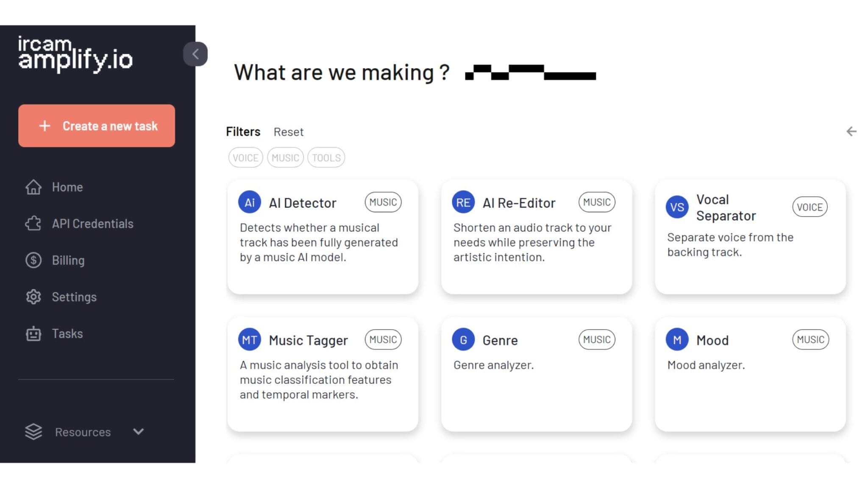Viewport: 868px width, 488px height.
Task: Toggle the TOOLS filter chip
Action: pyautogui.click(x=325, y=157)
